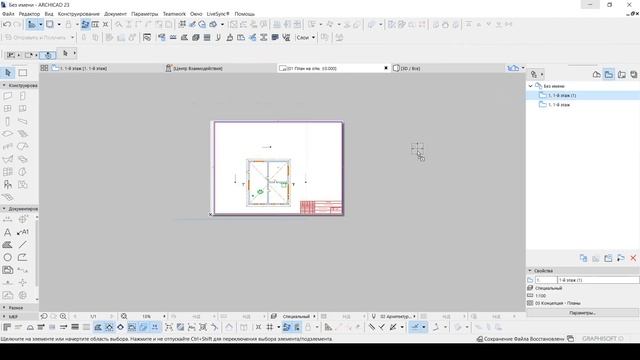Toggle grid snap in the bottom toolbar
The image size is (640, 360).
pos(270,327)
